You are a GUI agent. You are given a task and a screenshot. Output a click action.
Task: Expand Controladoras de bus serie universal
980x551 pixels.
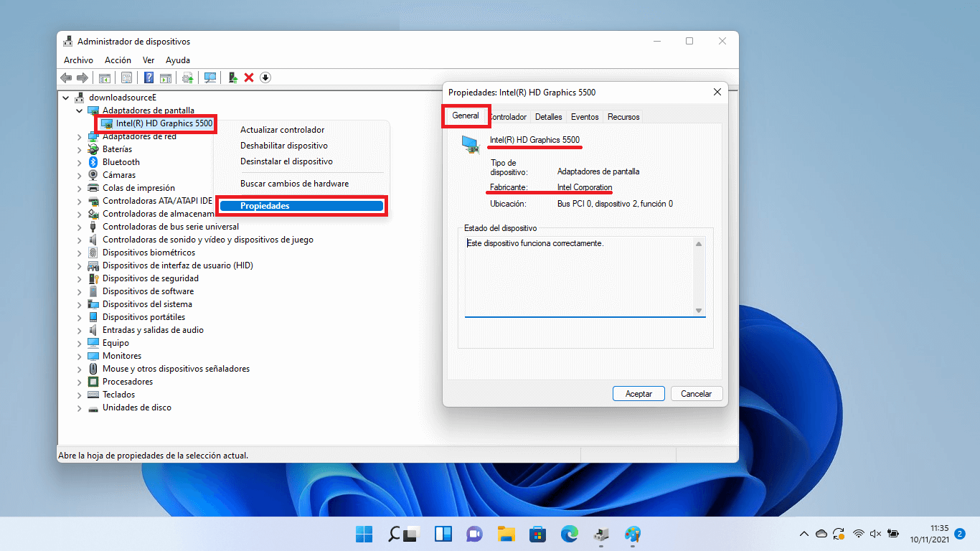[x=80, y=227]
